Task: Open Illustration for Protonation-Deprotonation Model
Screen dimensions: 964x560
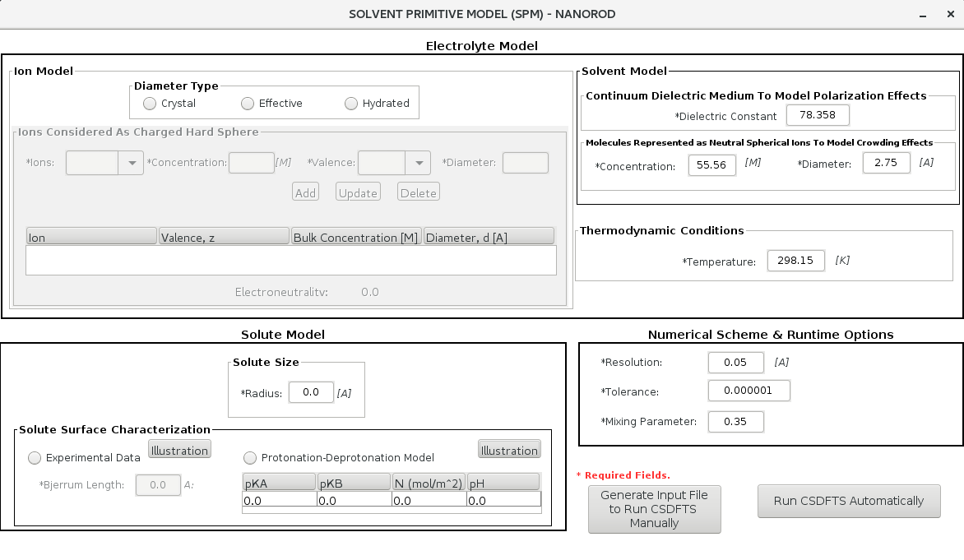Action: click(509, 450)
